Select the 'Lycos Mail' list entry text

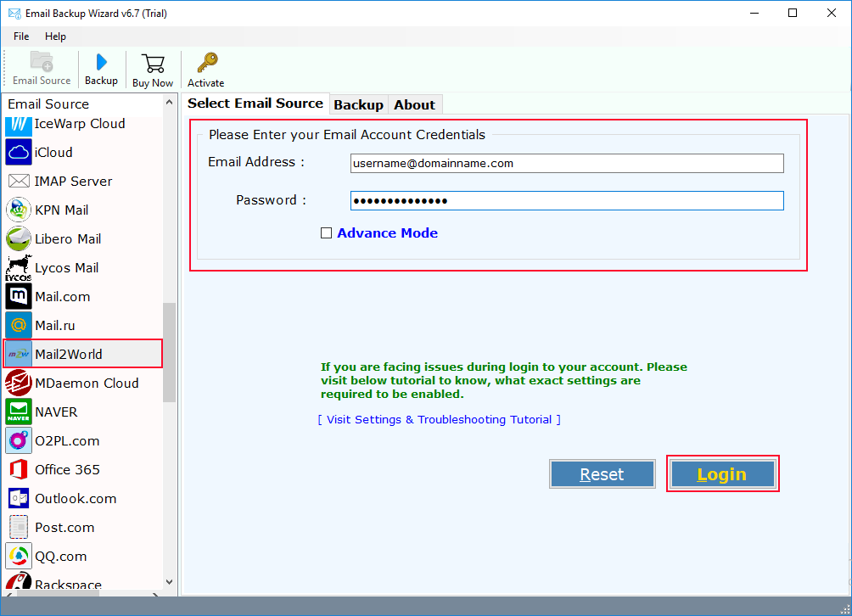coord(67,268)
